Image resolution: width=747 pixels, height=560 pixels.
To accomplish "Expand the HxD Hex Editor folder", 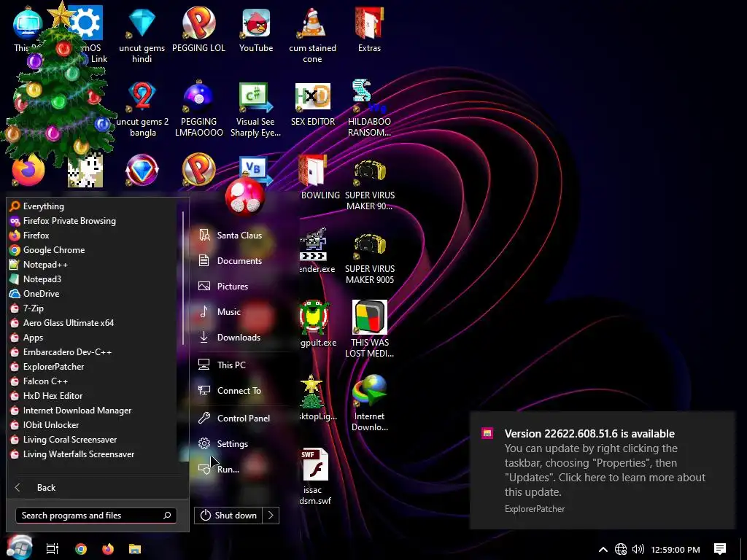I will pyautogui.click(x=93, y=396).
